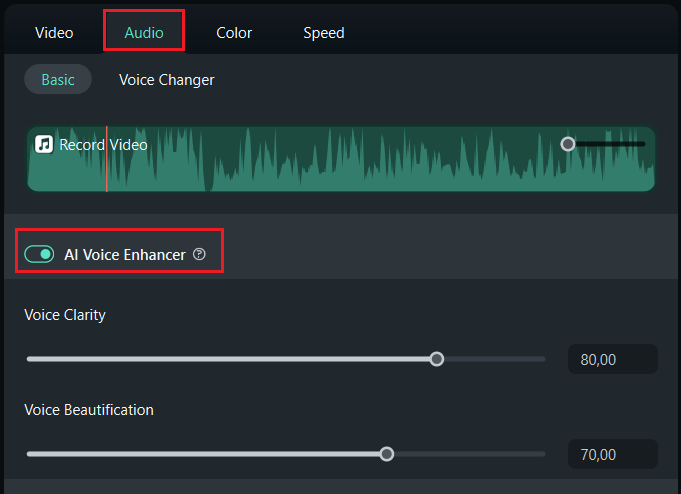The height and width of the screenshot is (494, 681).
Task: Select the Speed tab
Action: pos(324,33)
